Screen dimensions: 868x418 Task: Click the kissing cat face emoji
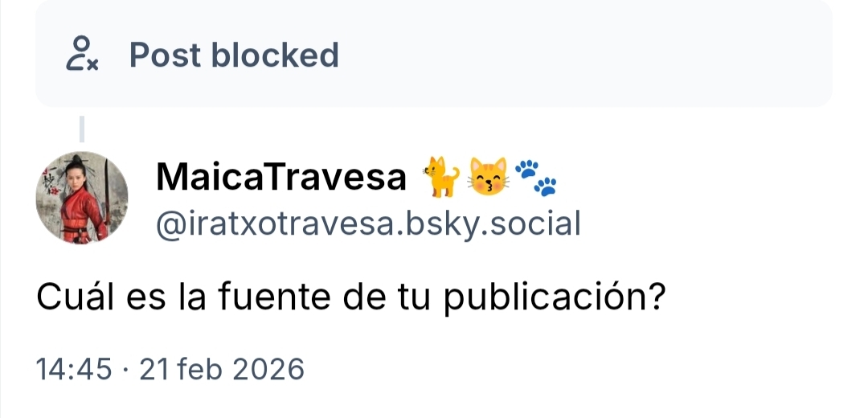pos(488,177)
